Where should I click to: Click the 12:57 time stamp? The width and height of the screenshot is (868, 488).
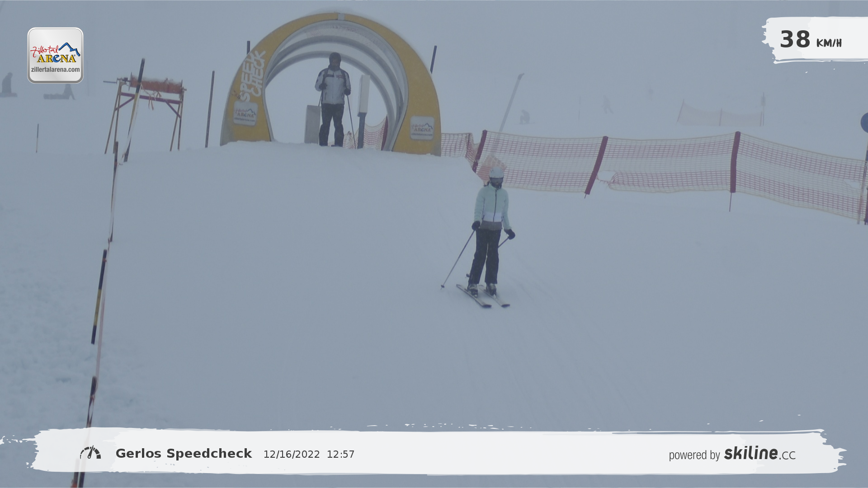tap(340, 455)
